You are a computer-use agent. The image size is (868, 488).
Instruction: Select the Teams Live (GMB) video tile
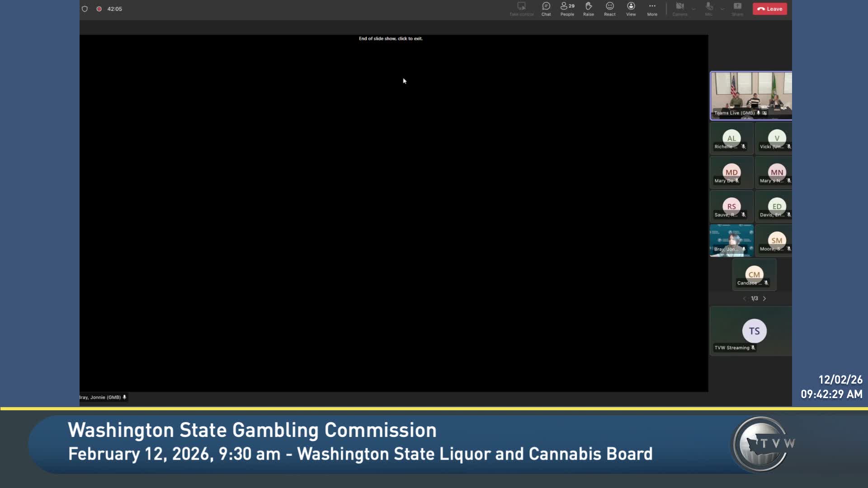click(751, 96)
